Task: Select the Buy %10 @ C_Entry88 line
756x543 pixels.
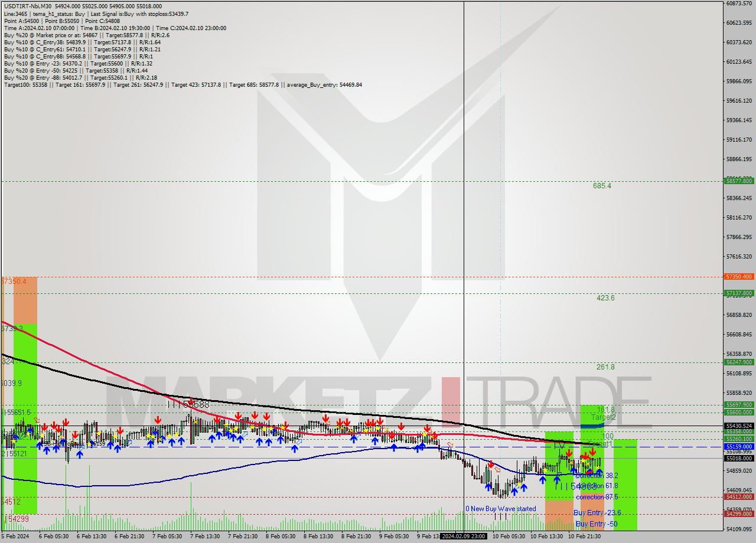Action: [x=78, y=56]
